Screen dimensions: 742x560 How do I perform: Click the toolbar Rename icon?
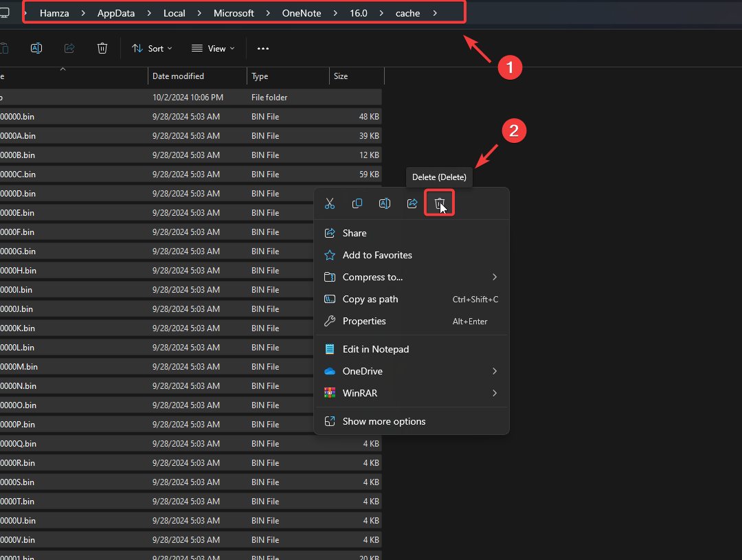[x=36, y=48]
